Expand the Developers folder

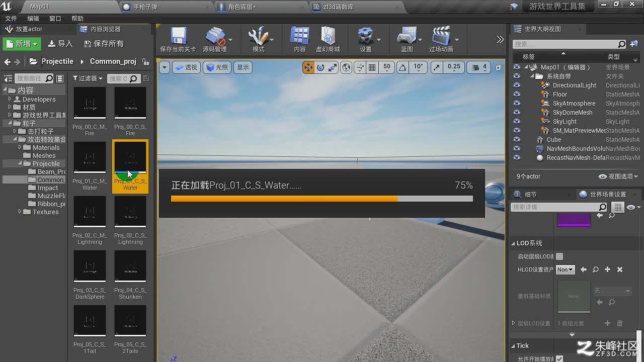click(x=10, y=99)
